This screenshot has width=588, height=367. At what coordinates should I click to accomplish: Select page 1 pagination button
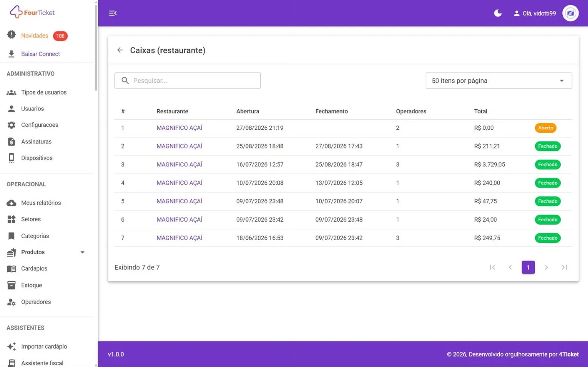528,267
